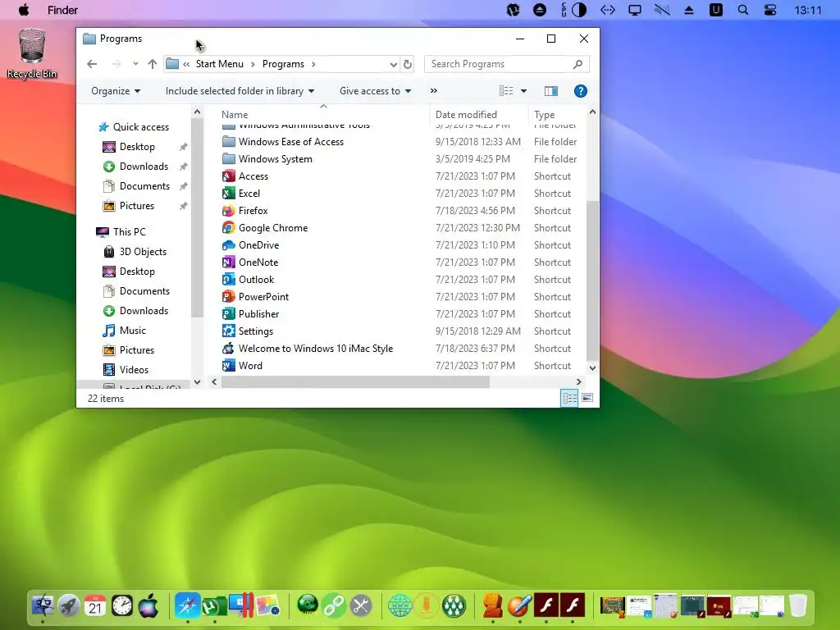840x630 pixels.
Task: Click the Spotlight search icon in the menu bar
Action: 742,10
